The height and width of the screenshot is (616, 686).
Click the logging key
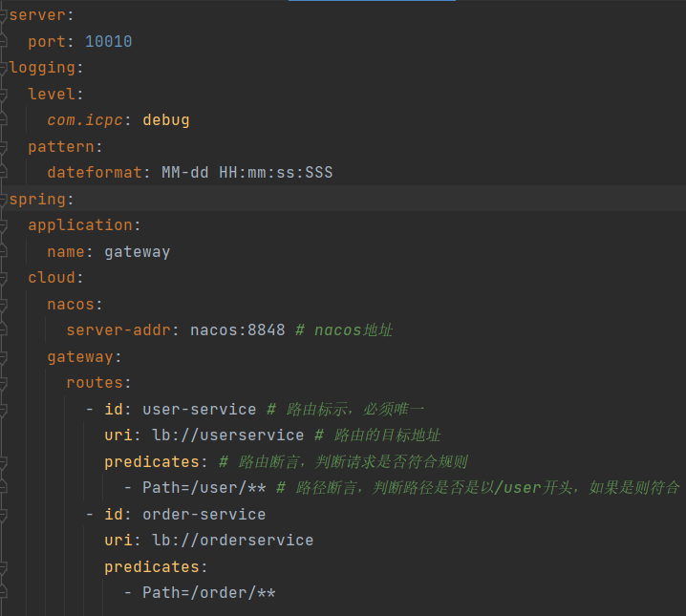click(42, 68)
